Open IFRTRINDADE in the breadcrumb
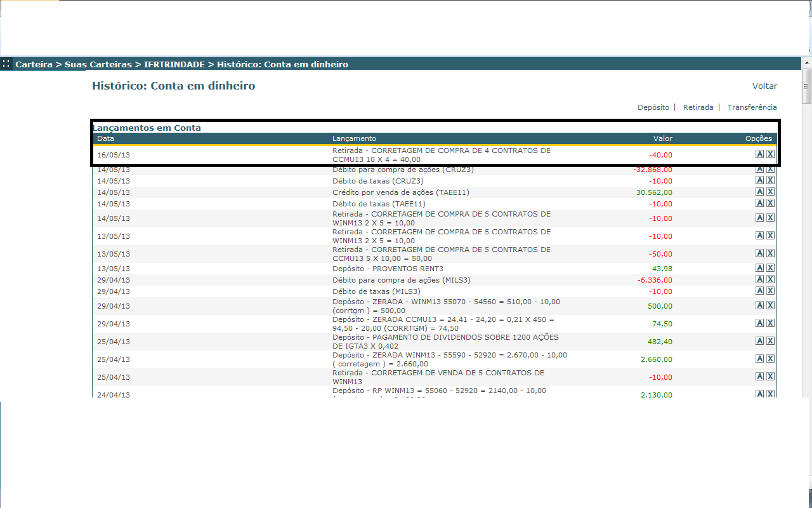 pos(174,64)
